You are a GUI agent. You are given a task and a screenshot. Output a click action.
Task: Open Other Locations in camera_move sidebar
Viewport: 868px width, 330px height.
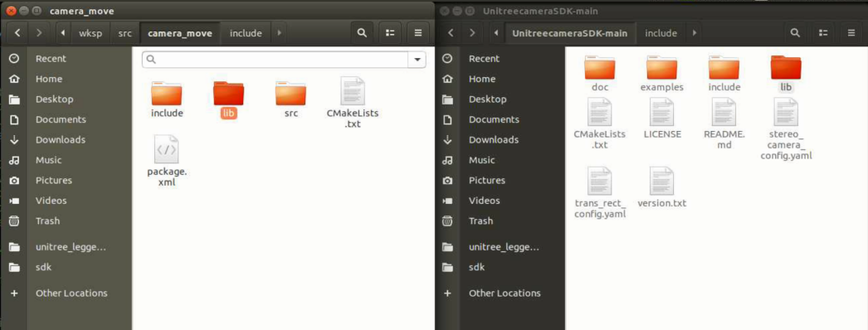click(x=66, y=293)
